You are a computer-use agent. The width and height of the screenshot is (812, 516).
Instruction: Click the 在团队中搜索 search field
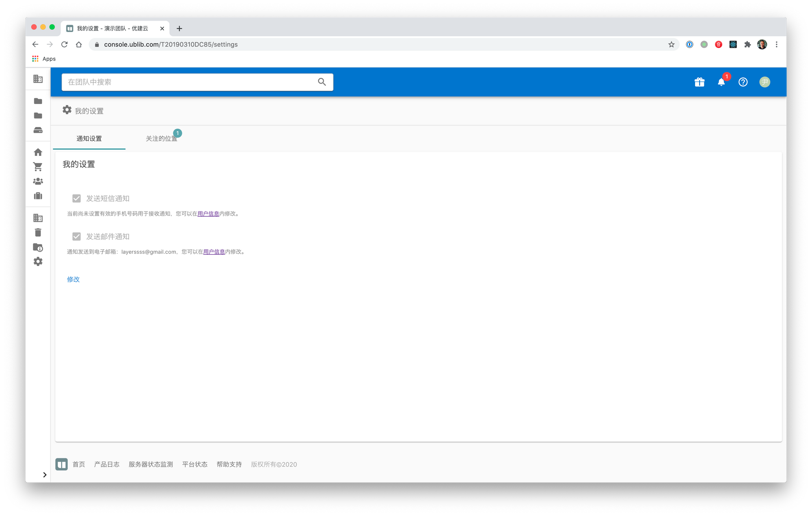(191, 82)
